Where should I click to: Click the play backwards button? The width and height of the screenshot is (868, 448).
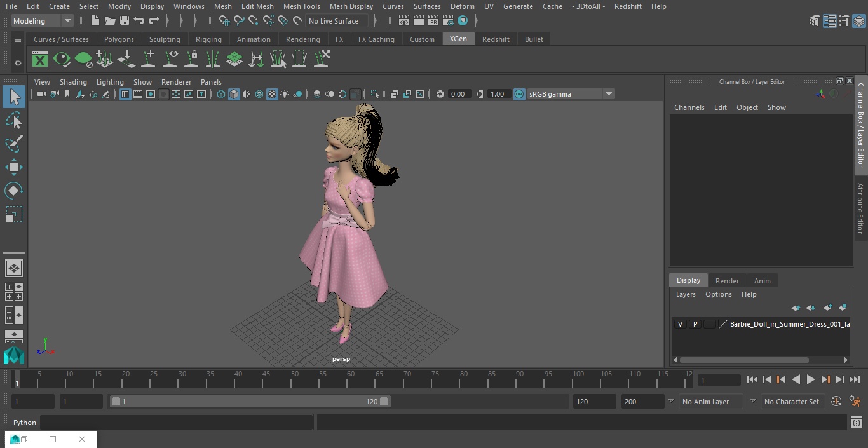[x=796, y=379]
